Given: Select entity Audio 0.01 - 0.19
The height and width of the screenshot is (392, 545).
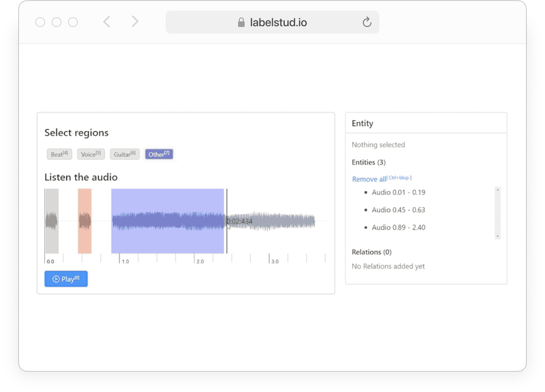Looking at the screenshot, I should click(x=398, y=192).
